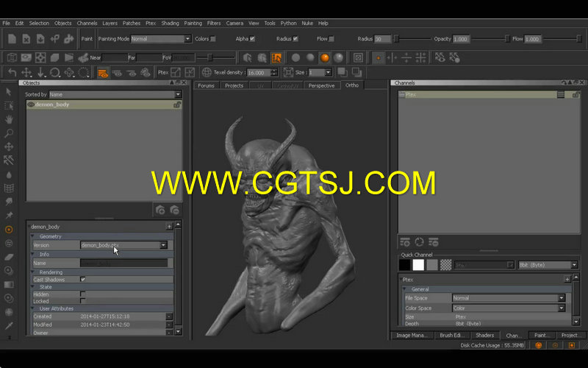Select the marquee selection tool in left toolbox

click(x=9, y=106)
